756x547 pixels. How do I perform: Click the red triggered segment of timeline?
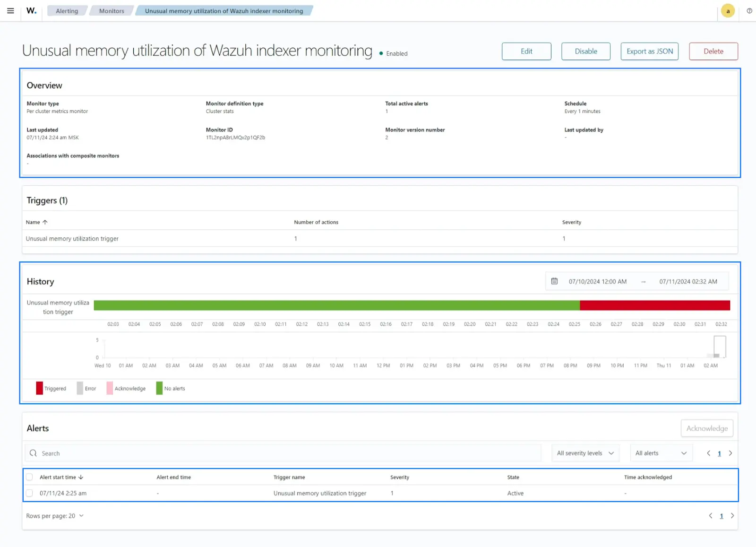pyautogui.click(x=655, y=305)
